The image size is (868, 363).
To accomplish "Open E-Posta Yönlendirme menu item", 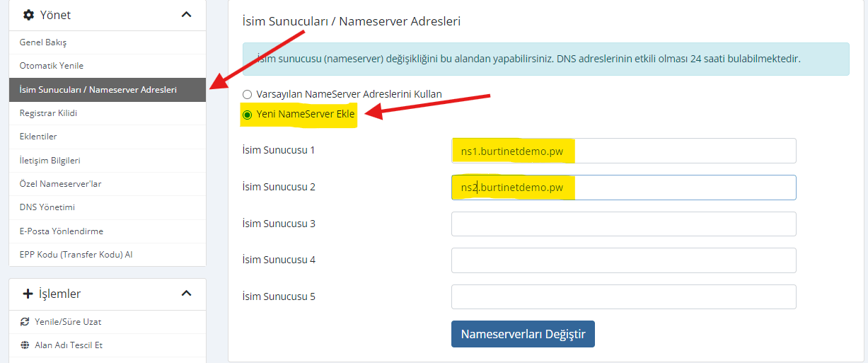I will 62,231.
